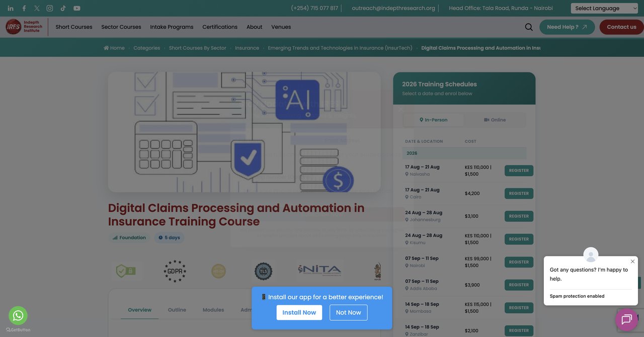Click Install Now in app banner

[299, 312]
